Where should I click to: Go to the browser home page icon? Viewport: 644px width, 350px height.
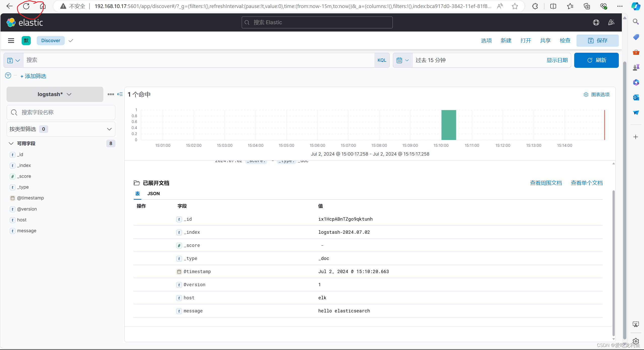[43, 6]
